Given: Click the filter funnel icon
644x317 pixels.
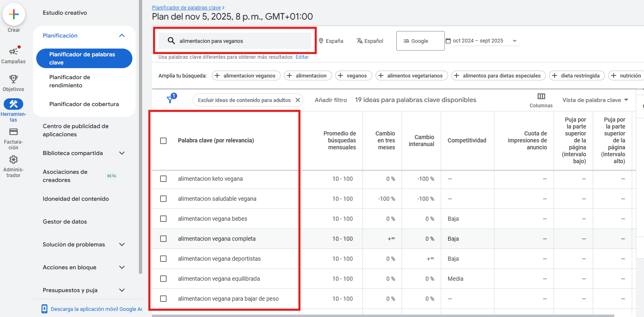Looking at the screenshot, I should (171, 100).
